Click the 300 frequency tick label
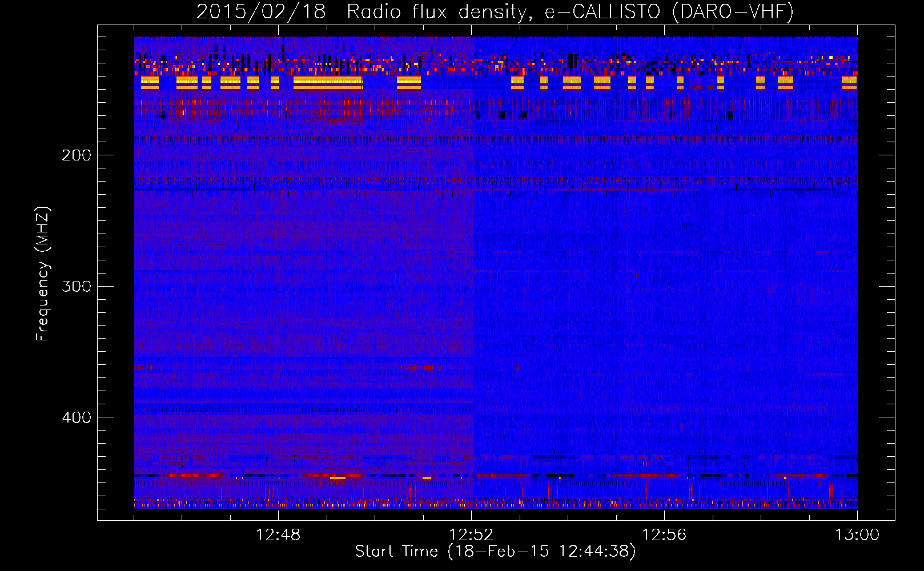 coord(77,286)
